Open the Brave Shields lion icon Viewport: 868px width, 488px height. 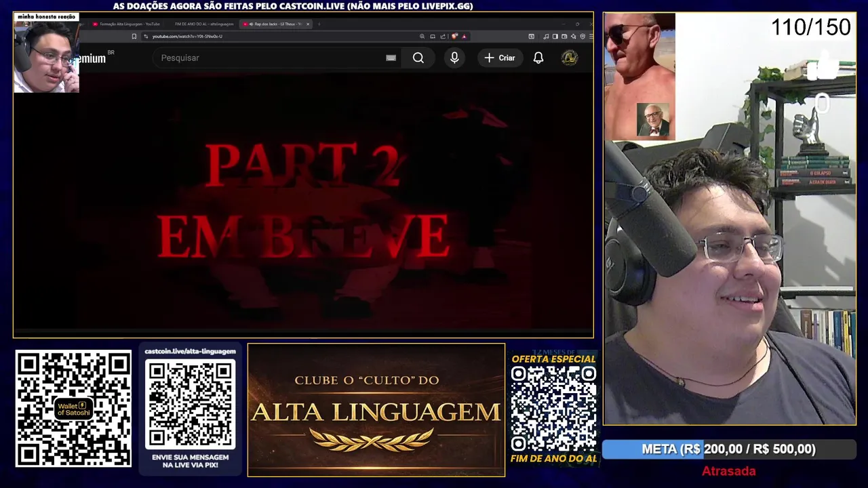[454, 36]
